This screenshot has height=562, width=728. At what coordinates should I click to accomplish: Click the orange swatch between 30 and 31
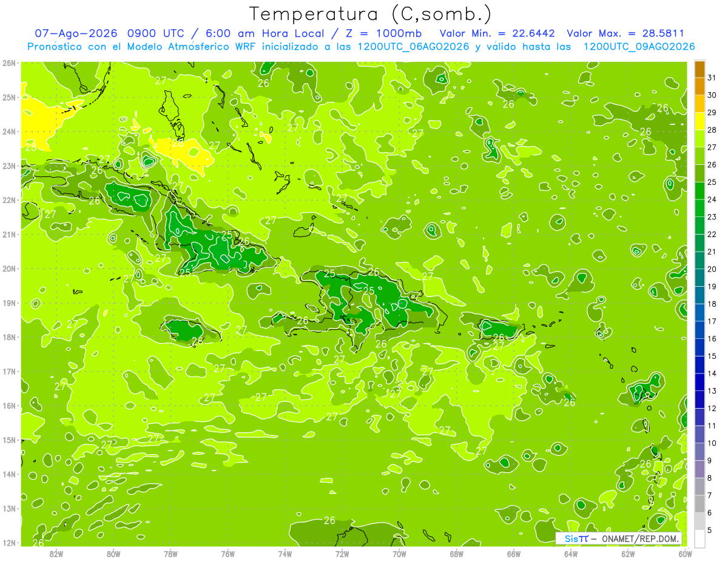pyautogui.click(x=699, y=87)
